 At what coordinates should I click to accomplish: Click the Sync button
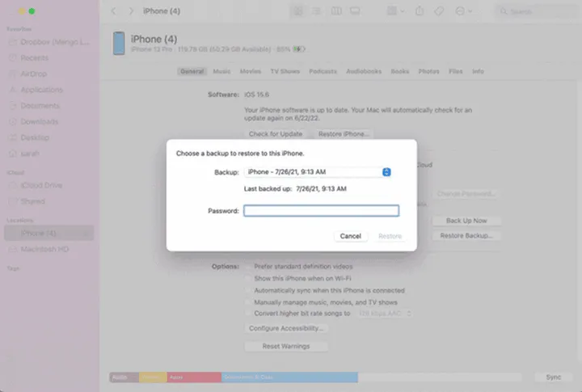pos(553,377)
